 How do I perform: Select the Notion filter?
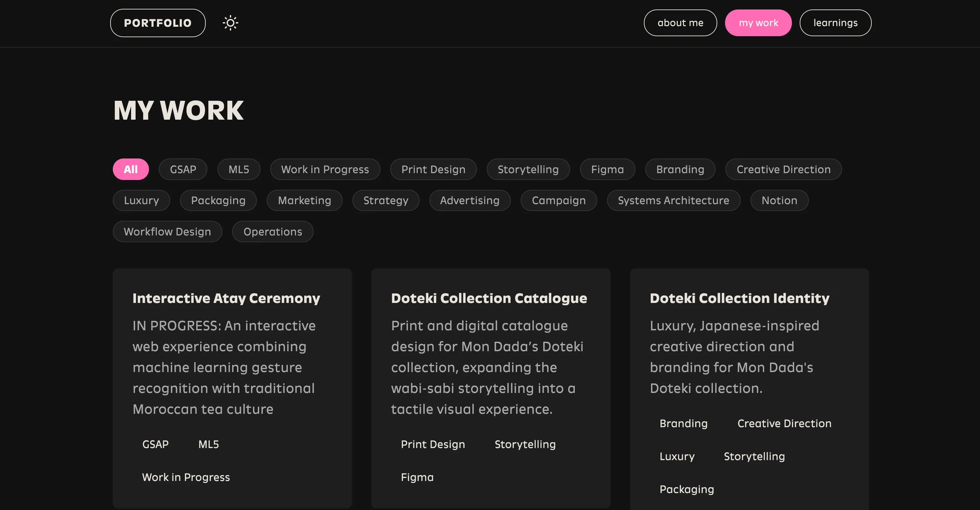(x=780, y=201)
